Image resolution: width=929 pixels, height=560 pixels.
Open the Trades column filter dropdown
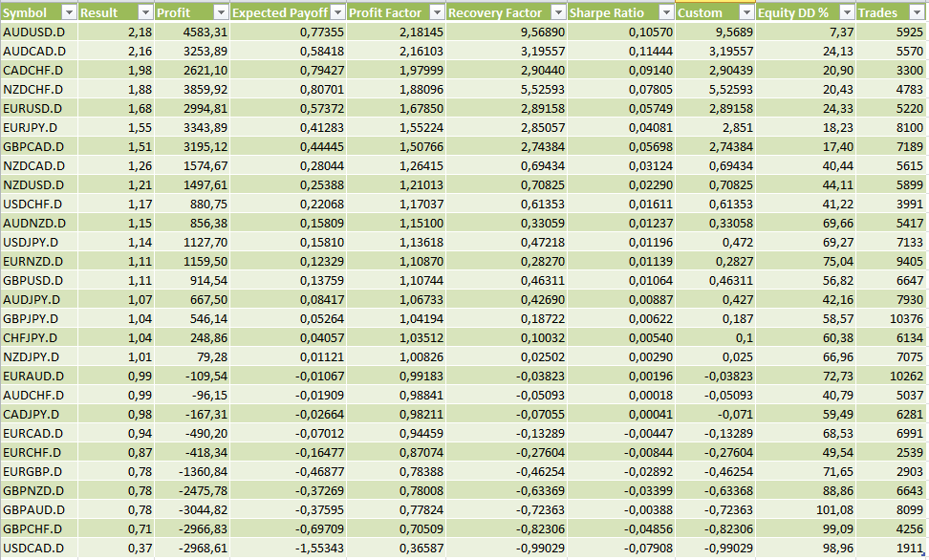(x=917, y=12)
